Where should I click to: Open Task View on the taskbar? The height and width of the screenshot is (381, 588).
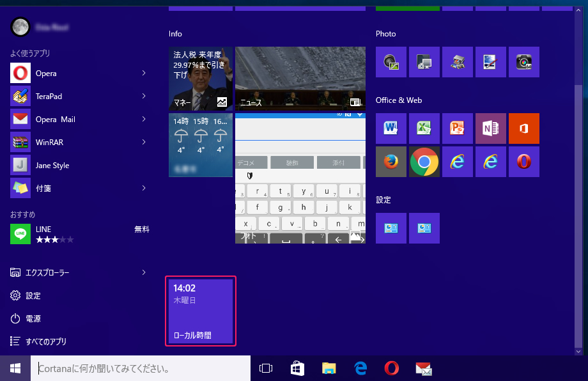click(266, 368)
